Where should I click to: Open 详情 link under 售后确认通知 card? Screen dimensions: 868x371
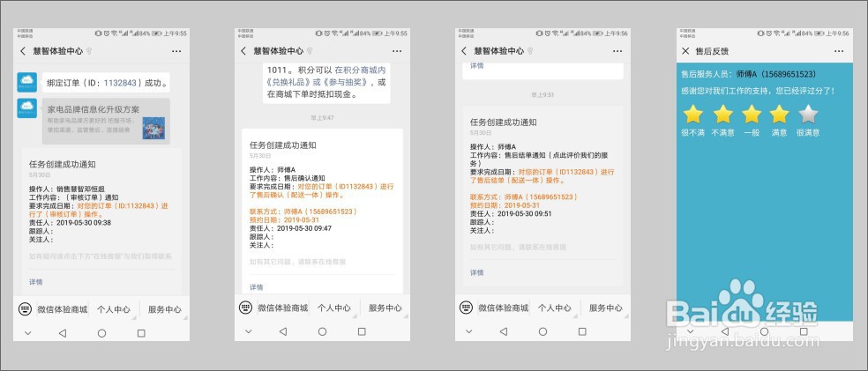257,287
